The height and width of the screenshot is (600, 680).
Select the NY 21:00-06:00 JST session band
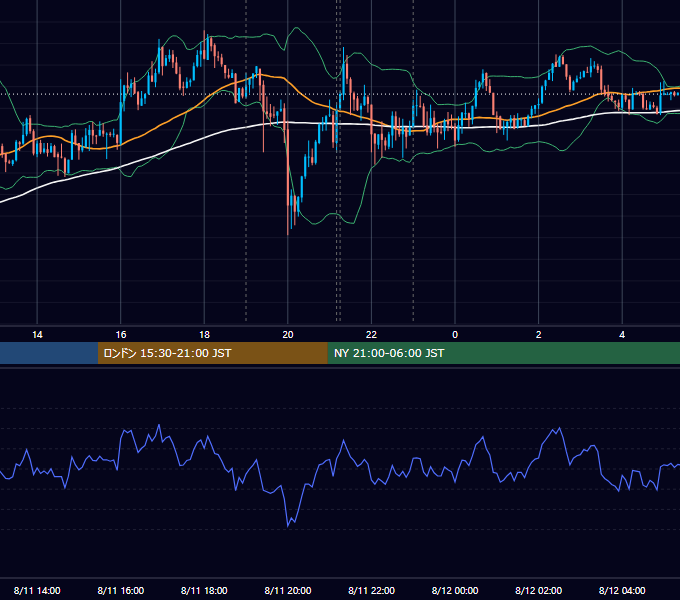click(x=503, y=353)
